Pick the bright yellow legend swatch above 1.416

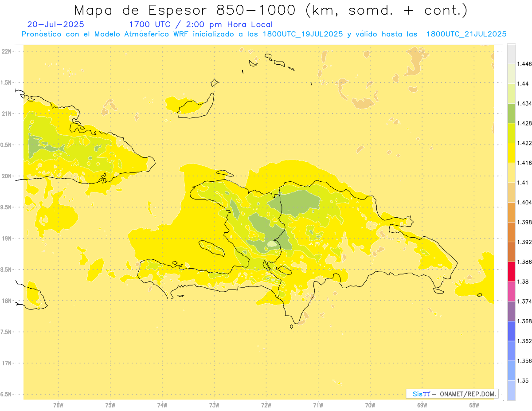511,153
